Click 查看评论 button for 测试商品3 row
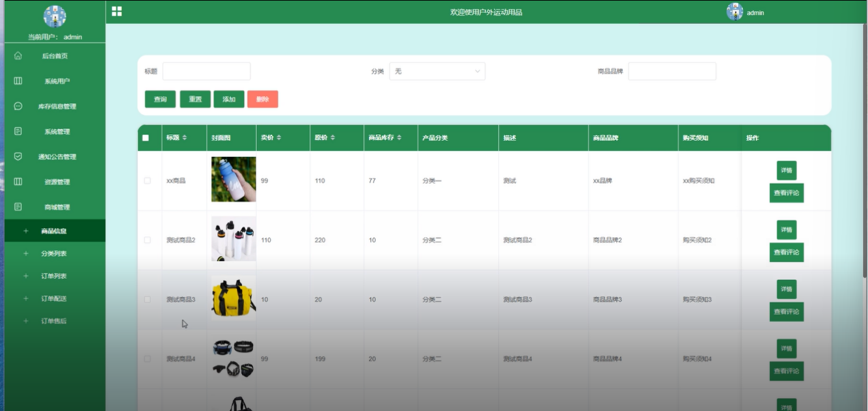Screen dimensions: 868x411 [787, 311]
